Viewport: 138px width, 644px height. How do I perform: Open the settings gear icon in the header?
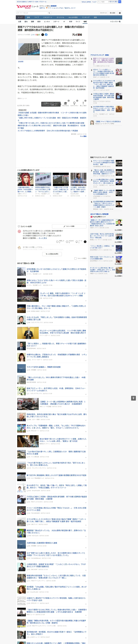point(120,13)
